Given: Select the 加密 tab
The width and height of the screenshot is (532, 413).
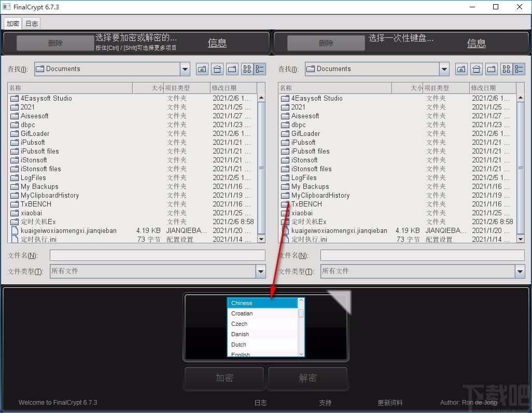Looking at the screenshot, I should coord(12,23).
